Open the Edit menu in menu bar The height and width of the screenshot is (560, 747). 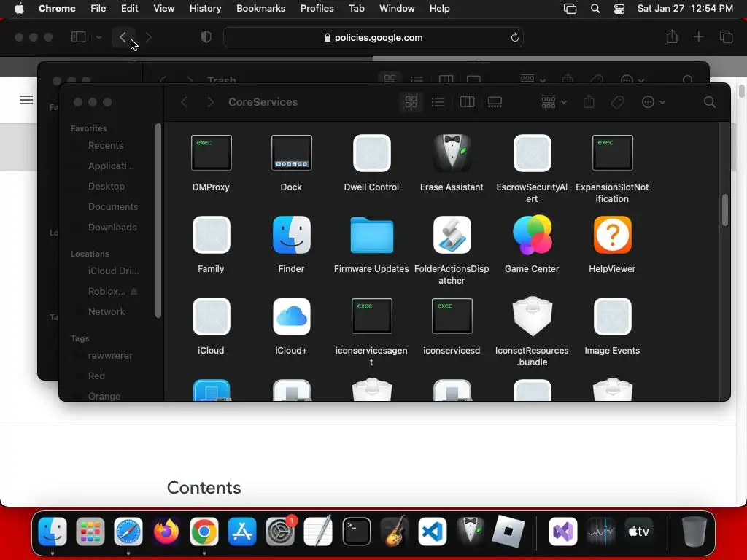pyautogui.click(x=129, y=9)
